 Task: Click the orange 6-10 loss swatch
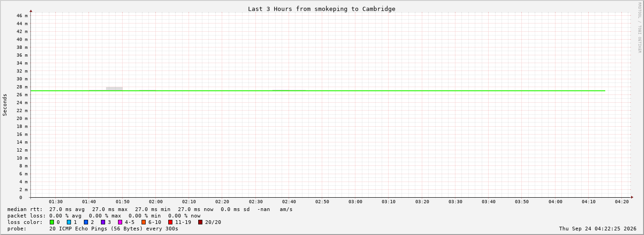point(144,222)
